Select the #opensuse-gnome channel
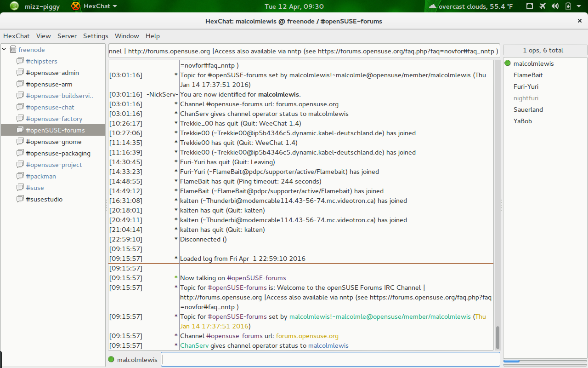 point(53,142)
